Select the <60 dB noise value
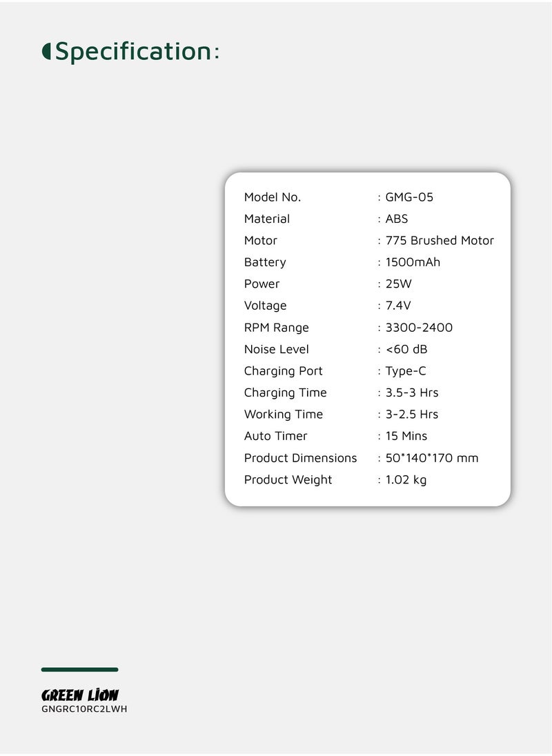The width and height of the screenshot is (552, 756). pyautogui.click(x=406, y=349)
